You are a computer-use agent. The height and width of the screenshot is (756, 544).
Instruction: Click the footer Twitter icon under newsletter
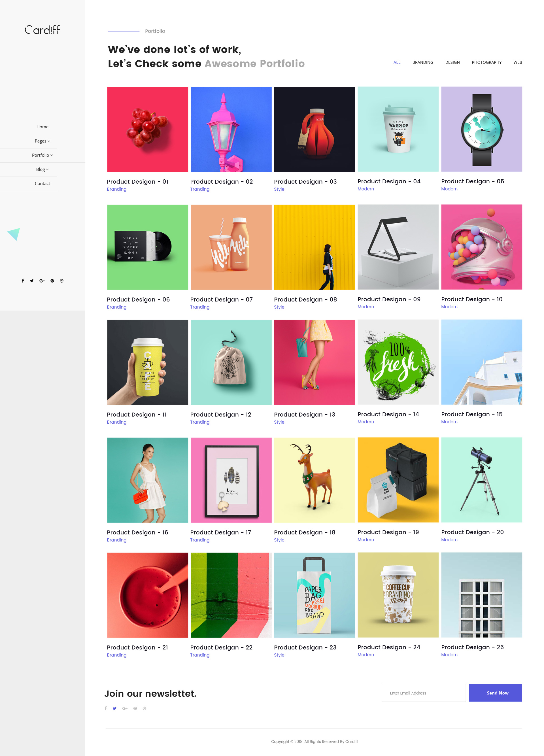point(114,708)
